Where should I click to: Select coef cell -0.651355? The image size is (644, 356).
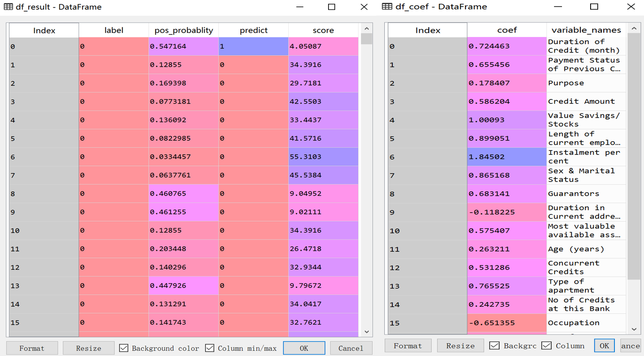[x=507, y=323]
